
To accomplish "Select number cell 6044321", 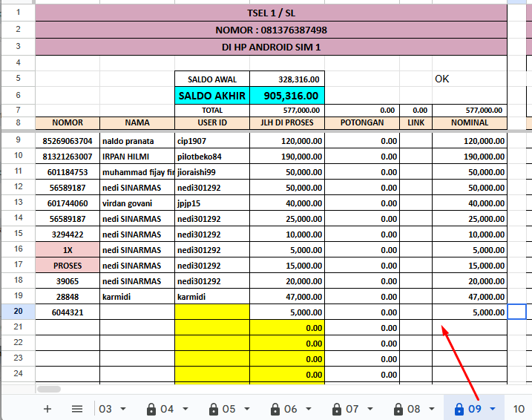I will (68, 312).
